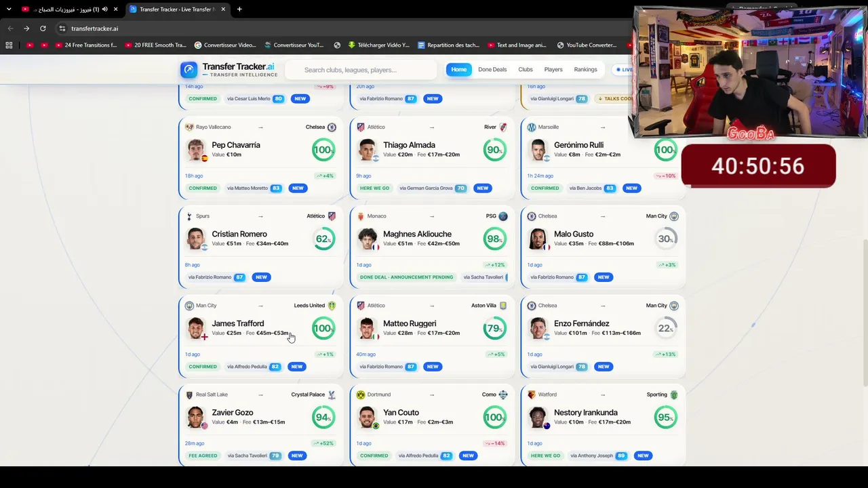Image resolution: width=868 pixels, height=488 pixels.
Task: Click the Marseille crest on Gerónimo Rulli card
Action: tap(532, 127)
